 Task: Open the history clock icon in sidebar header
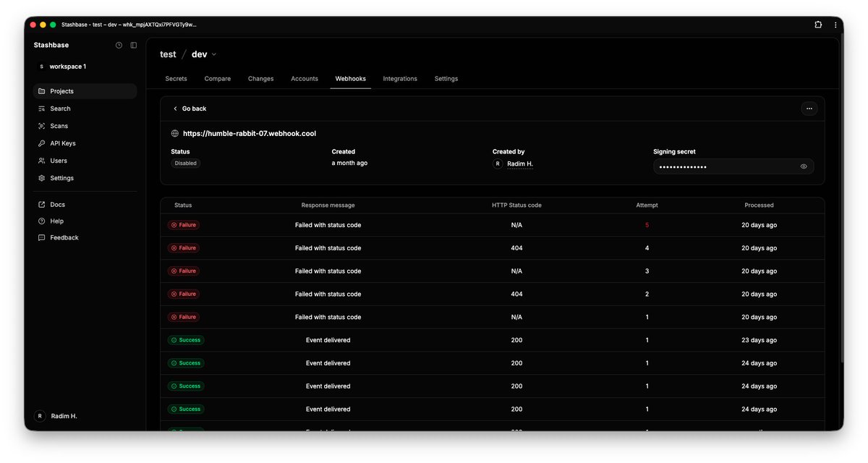pyautogui.click(x=119, y=45)
